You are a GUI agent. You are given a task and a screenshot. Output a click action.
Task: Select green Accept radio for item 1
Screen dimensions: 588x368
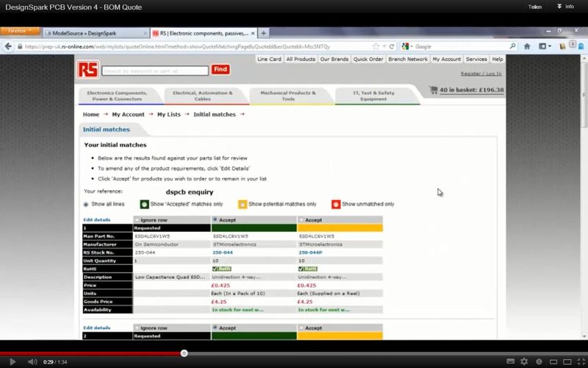click(x=215, y=219)
